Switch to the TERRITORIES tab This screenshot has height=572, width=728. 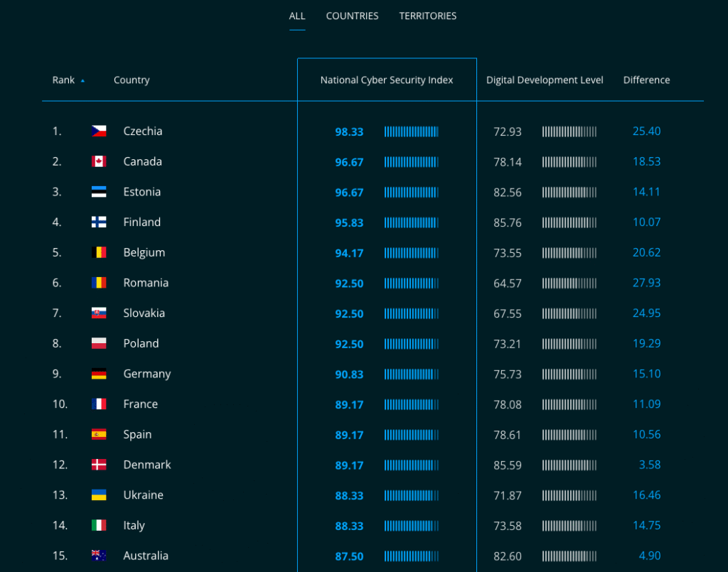click(x=427, y=16)
